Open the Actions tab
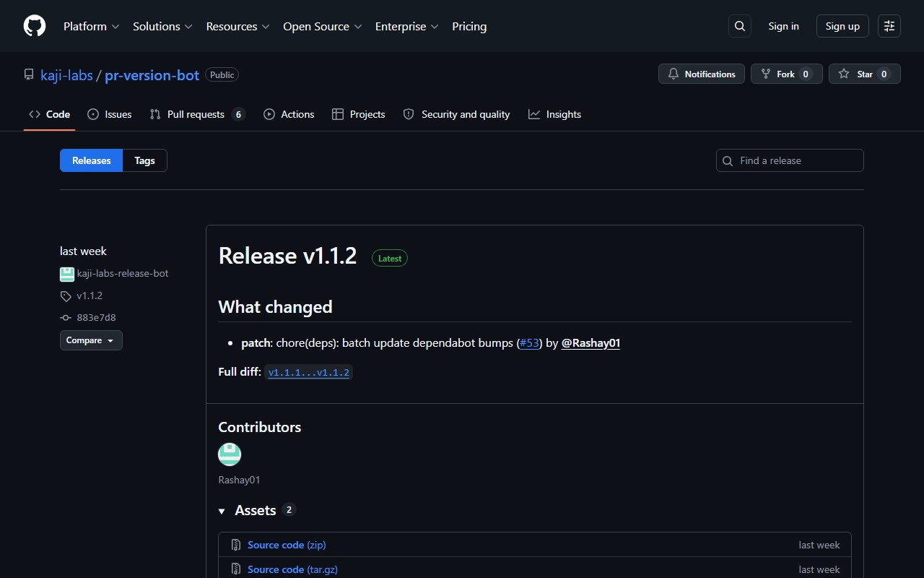Screen dimensions: 924x578 (x=289, y=114)
